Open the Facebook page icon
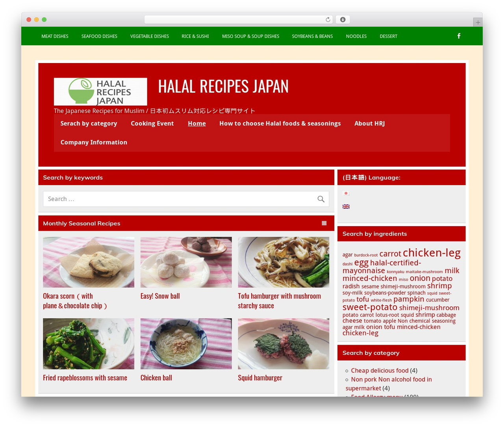Screen dimensions: 504x427 459,36
